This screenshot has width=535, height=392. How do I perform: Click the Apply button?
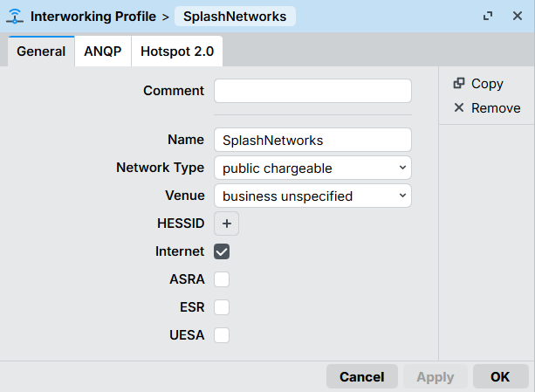(435, 377)
